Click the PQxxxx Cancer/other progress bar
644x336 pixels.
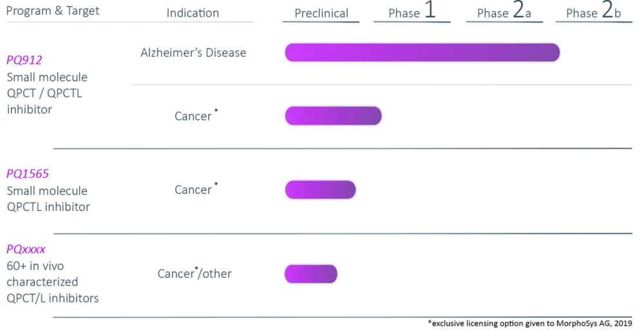(x=310, y=273)
